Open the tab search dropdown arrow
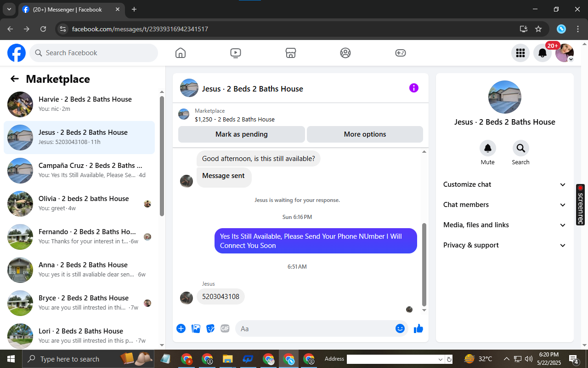The image size is (588, 368). click(9, 9)
